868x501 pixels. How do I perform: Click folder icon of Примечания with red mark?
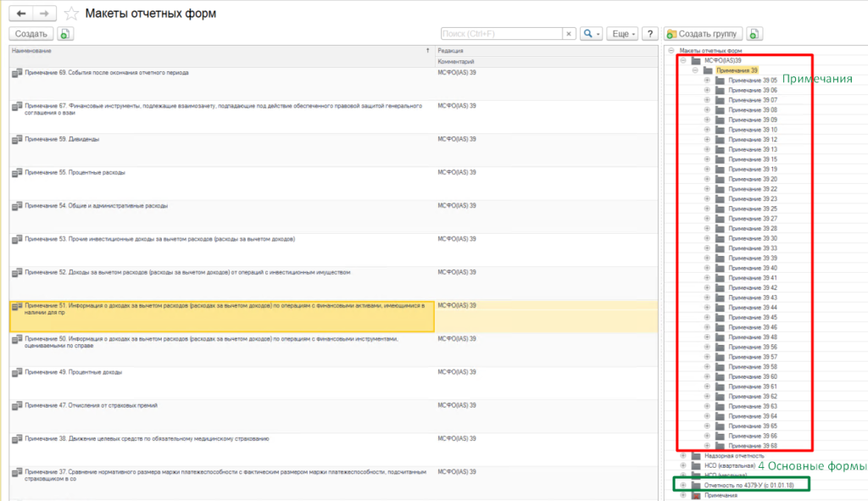tap(697, 495)
